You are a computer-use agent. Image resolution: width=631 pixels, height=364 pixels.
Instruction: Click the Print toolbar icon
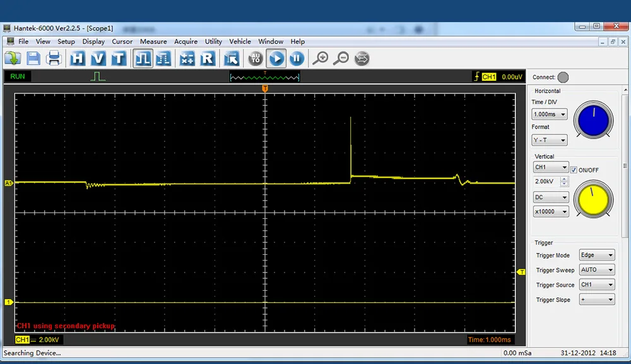tap(54, 59)
